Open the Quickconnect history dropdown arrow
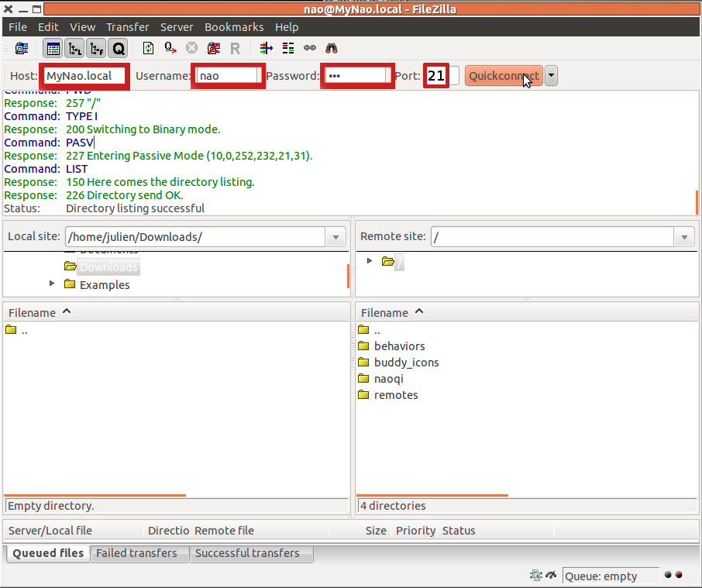Image resolution: width=702 pixels, height=588 pixels. (551, 76)
